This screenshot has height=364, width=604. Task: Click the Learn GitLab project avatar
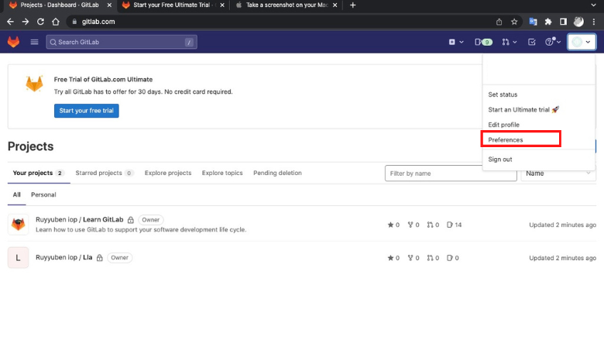point(18,224)
